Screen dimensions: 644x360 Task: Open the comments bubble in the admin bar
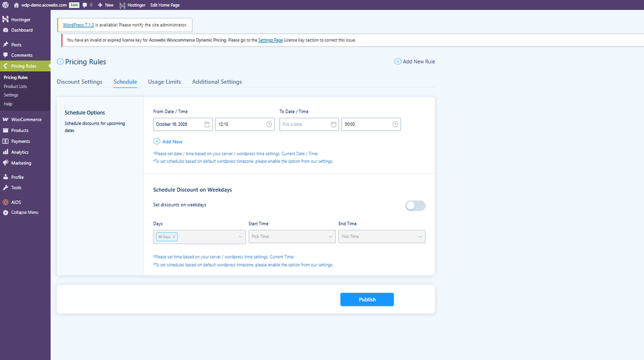click(x=85, y=5)
